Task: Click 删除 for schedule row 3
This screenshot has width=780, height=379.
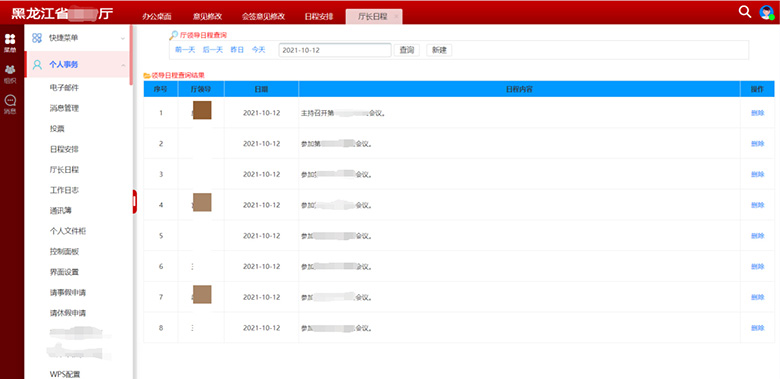Action: tap(758, 175)
